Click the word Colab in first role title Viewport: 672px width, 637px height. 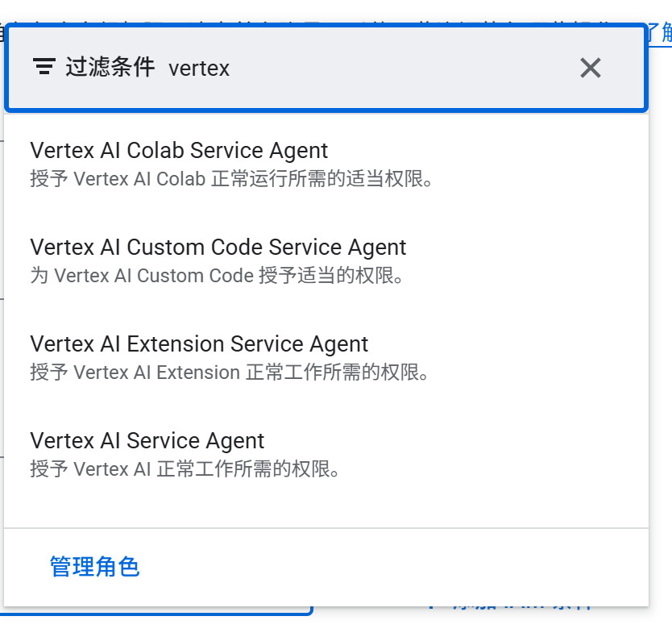click(x=156, y=151)
